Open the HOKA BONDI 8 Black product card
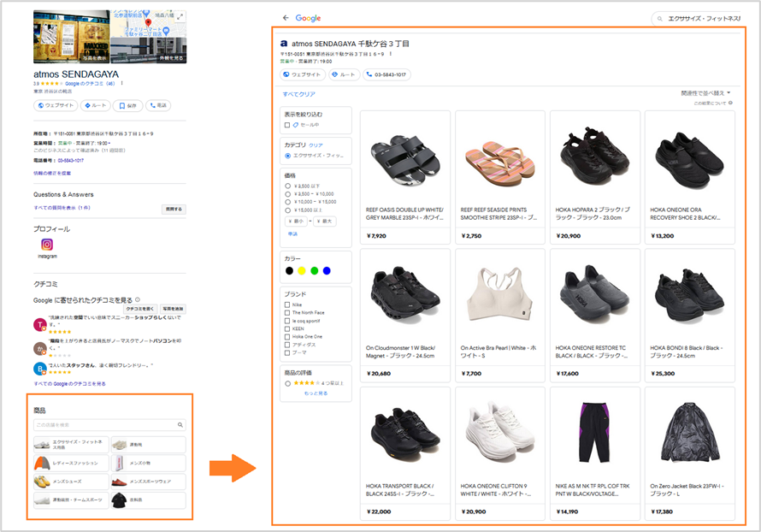Screen dimensions: 761x532 (690, 316)
